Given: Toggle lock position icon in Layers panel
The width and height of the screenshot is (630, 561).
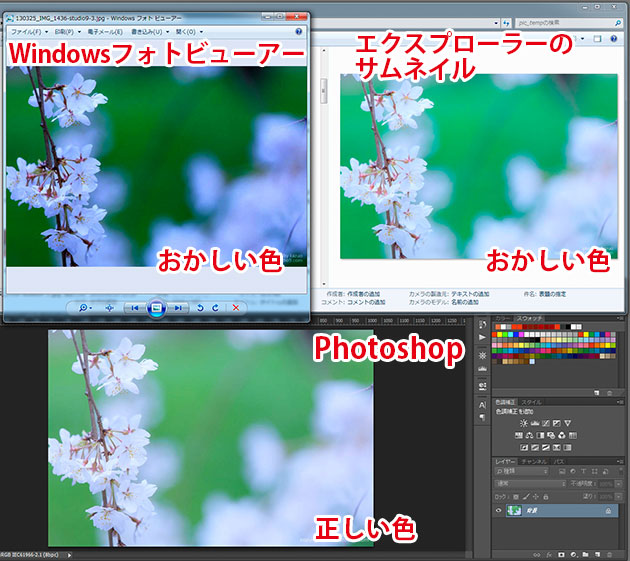Looking at the screenshot, I should point(536,497).
